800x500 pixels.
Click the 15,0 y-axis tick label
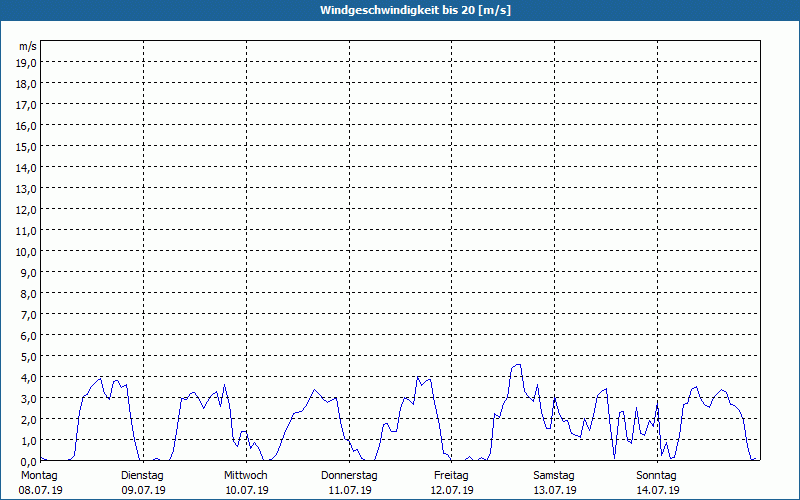[x=27, y=147]
